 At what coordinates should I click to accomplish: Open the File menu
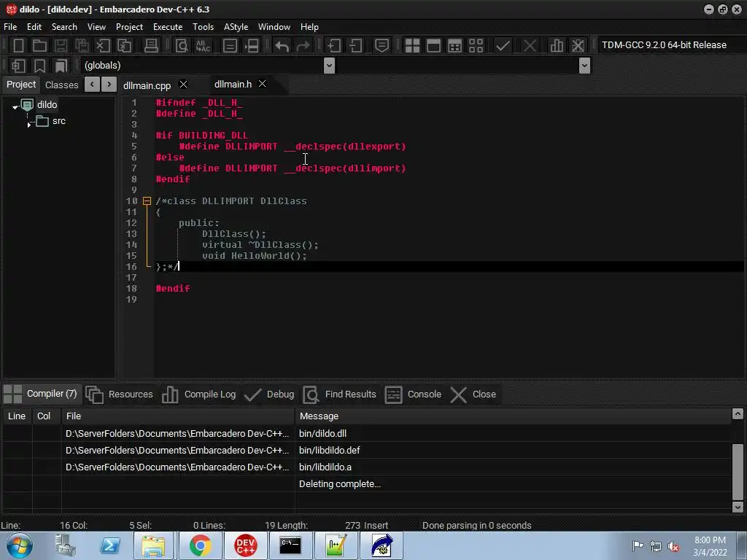point(10,27)
